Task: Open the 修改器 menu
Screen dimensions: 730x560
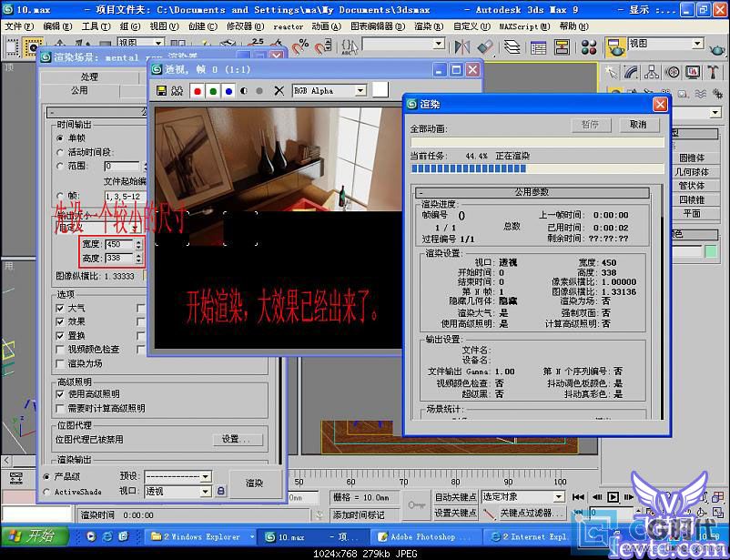Action: point(245,26)
